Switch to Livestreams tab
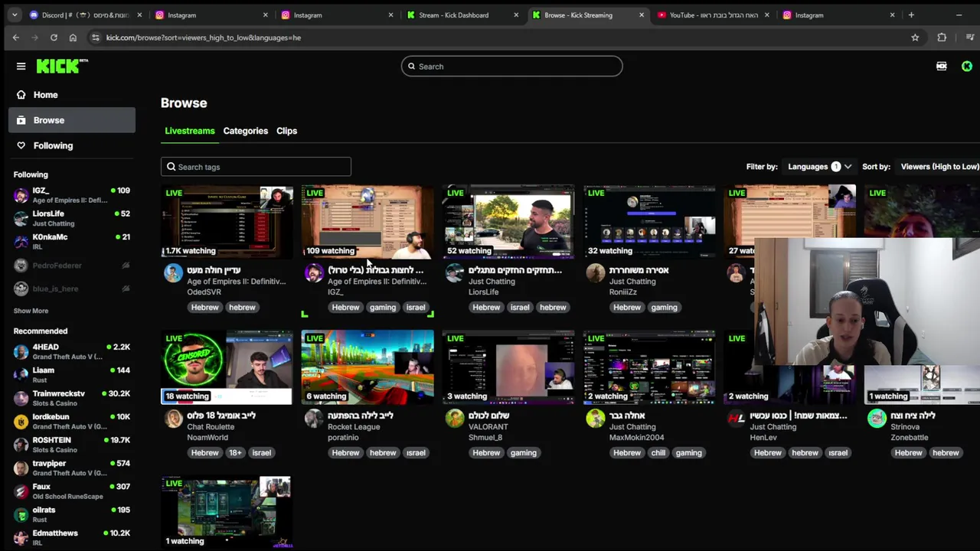 (x=190, y=131)
